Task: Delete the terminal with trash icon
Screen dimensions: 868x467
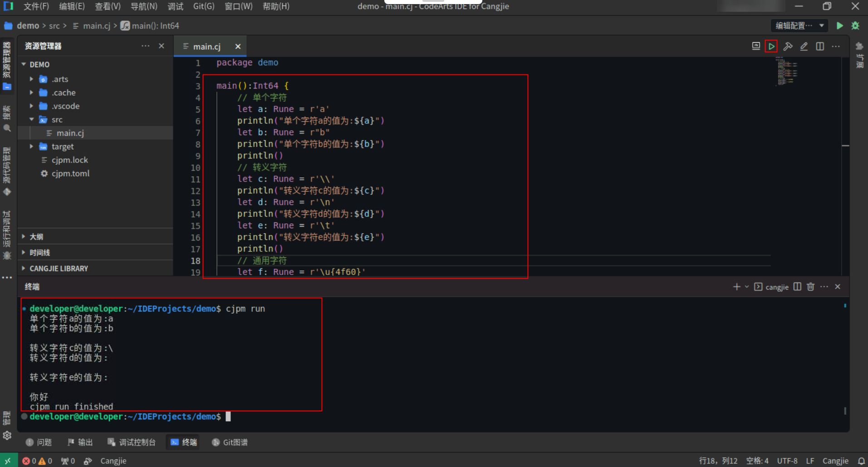Action: (811, 287)
